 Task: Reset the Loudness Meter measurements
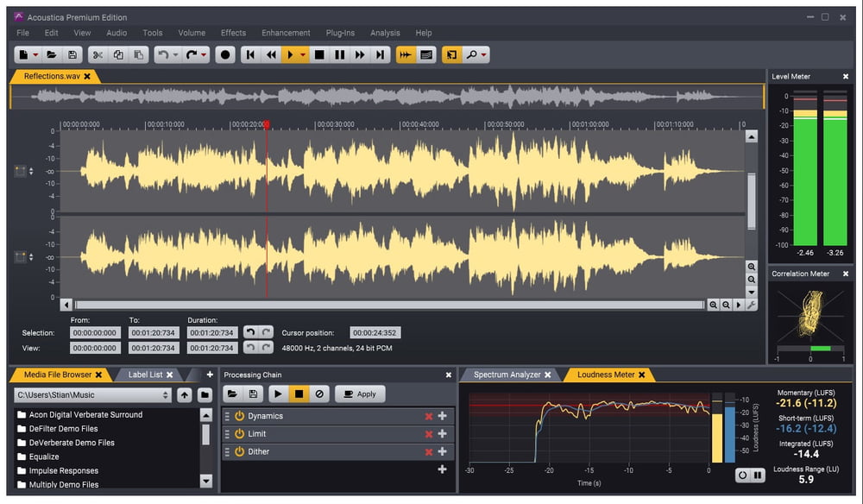point(742,475)
